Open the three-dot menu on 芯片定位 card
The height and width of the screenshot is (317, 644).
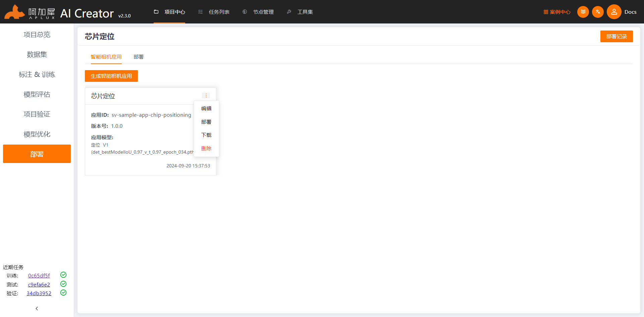click(206, 96)
